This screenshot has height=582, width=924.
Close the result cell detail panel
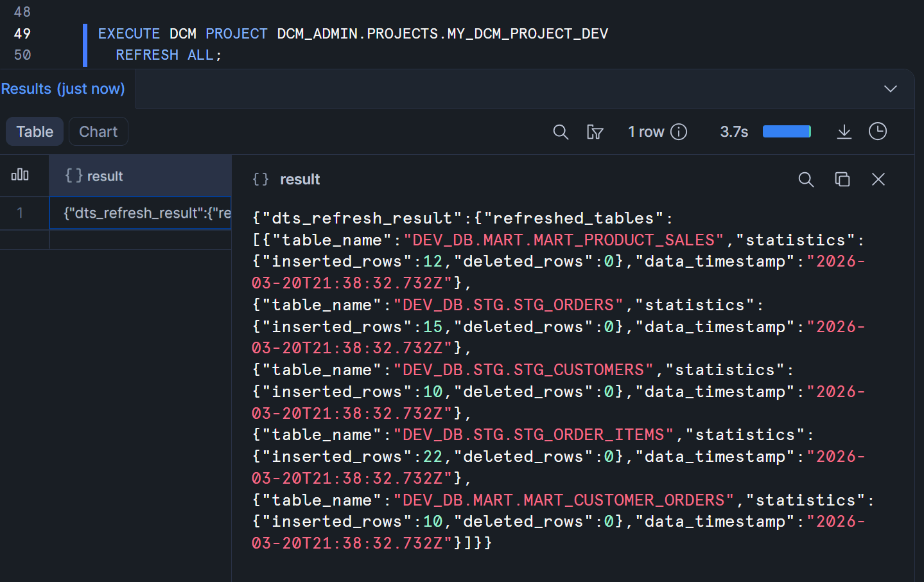point(878,180)
